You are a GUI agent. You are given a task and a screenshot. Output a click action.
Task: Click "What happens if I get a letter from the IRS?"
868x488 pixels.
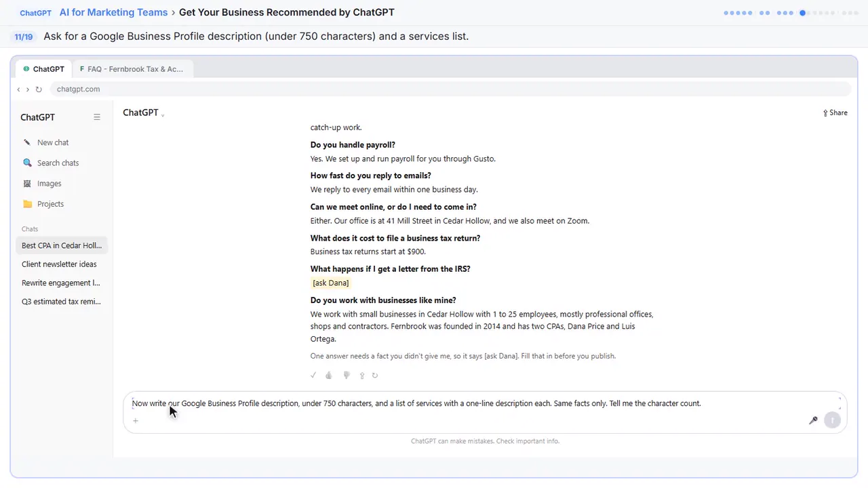(x=391, y=269)
